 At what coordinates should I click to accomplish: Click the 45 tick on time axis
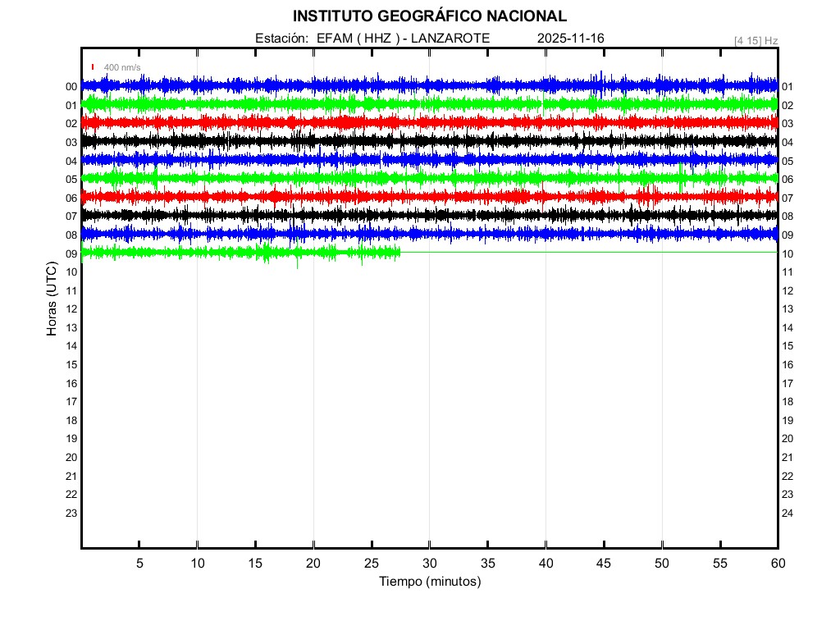click(604, 564)
